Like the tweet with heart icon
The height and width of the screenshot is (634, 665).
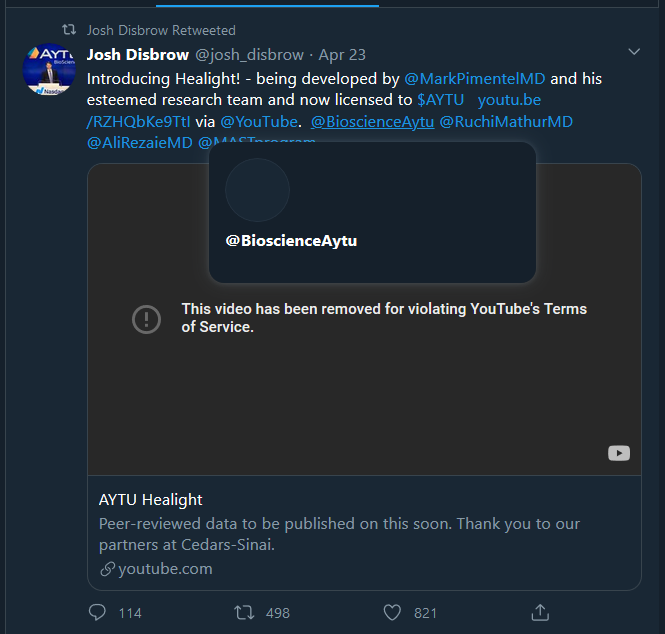click(393, 612)
